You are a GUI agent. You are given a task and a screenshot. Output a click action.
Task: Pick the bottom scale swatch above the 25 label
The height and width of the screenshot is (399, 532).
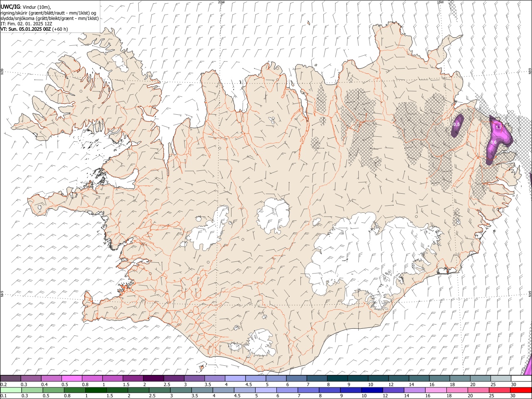pyautogui.click(x=500, y=390)
